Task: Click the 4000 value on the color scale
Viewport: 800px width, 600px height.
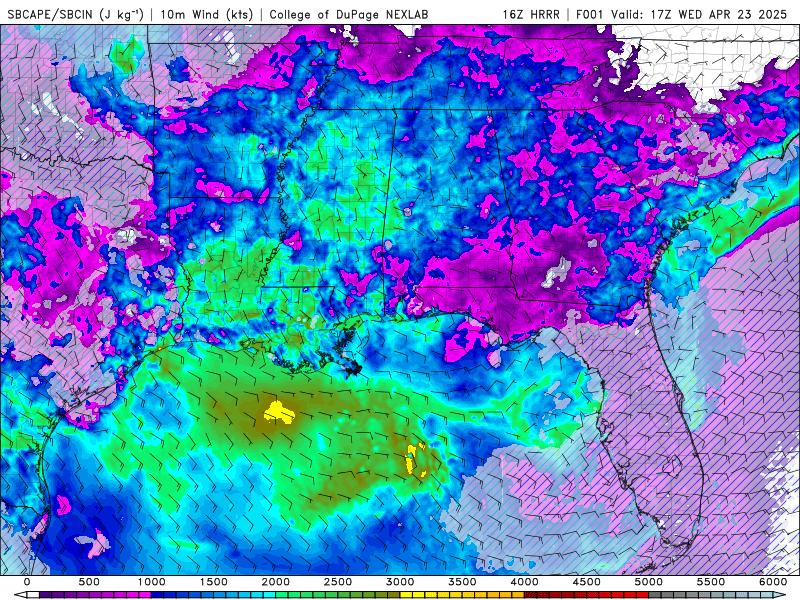Action: (x=524, y=582)
